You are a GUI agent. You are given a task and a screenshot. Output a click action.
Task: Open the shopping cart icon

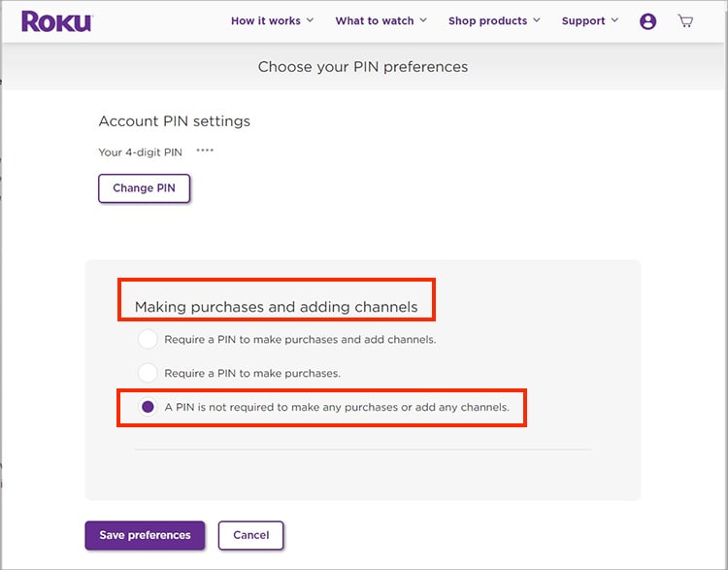(685, 21)
